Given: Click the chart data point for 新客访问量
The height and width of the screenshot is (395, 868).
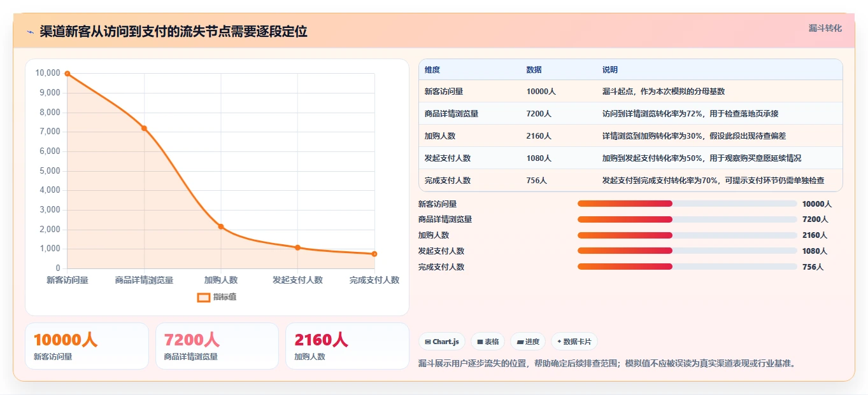Looking at the screenshot, I should click(68, 74).
